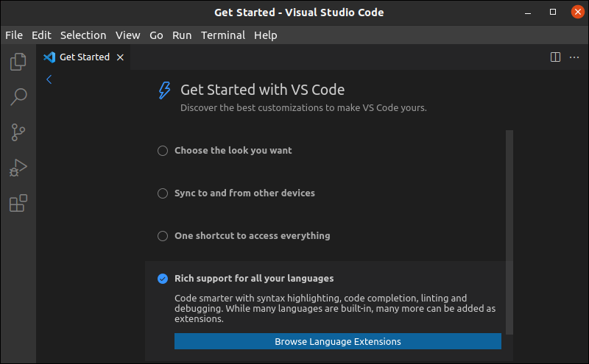Open the Explorer view in activity bar
Image resolution: width=589 pixels, height=364 pixels.
[x=18, y=62]
